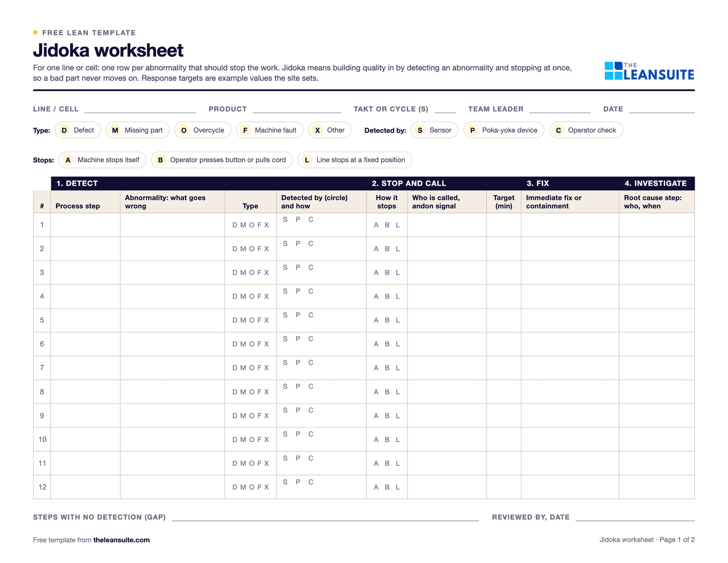Select the C Operator check legend pill
Viewport: 728px width, 563px height.
click(x=586, y=130)
